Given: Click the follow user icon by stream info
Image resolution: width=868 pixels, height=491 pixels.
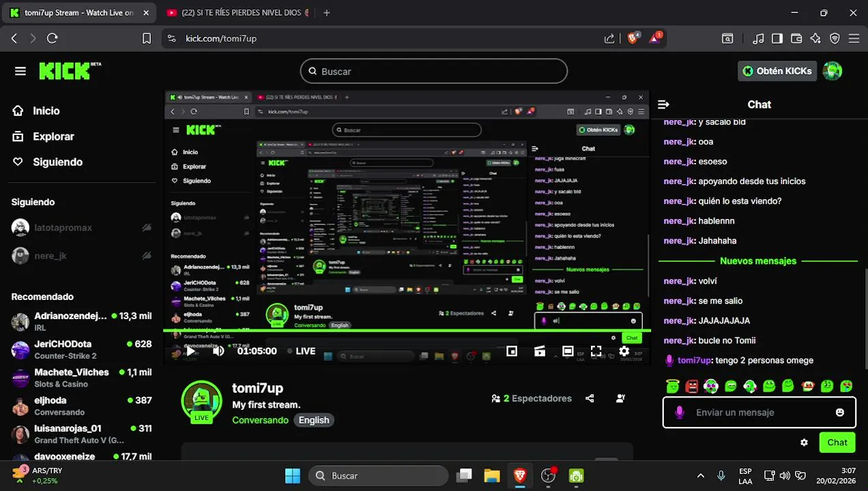Looking at the screenshot, I should pos(620,398).
